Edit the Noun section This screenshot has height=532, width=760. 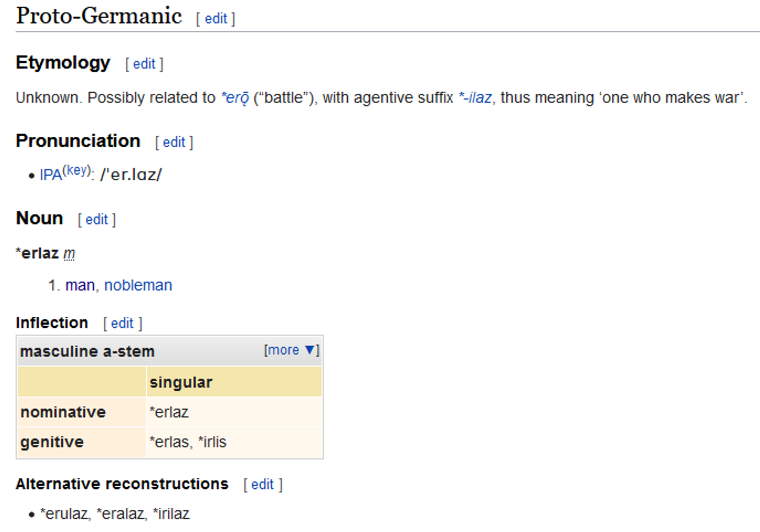point(97,219)
